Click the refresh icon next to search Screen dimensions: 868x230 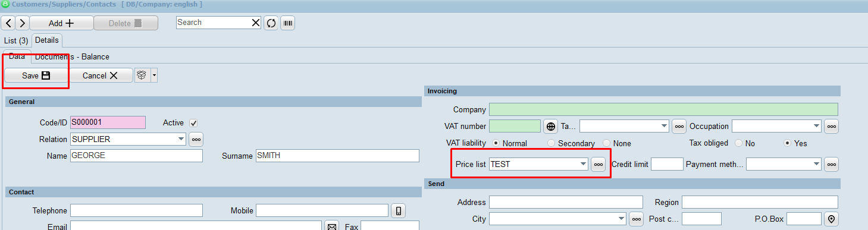pos(271,23)
